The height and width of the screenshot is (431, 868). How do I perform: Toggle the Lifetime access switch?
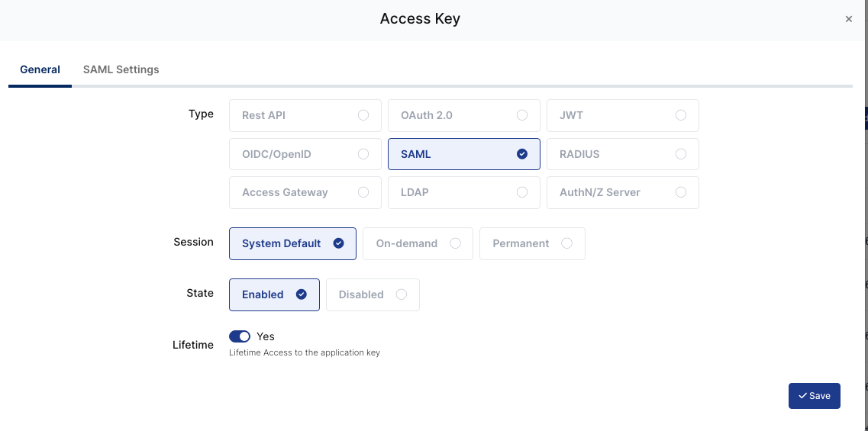click(240, 336)
